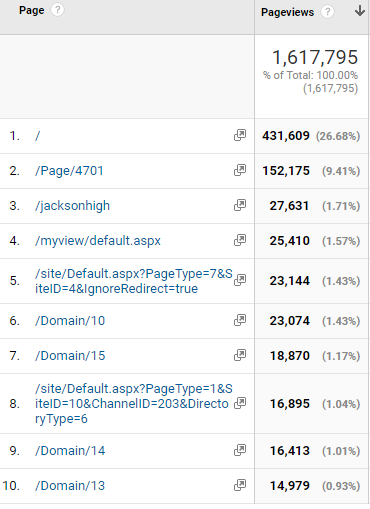
Task: Open the /jacksonhigh page link
Action: coord(72,206)
